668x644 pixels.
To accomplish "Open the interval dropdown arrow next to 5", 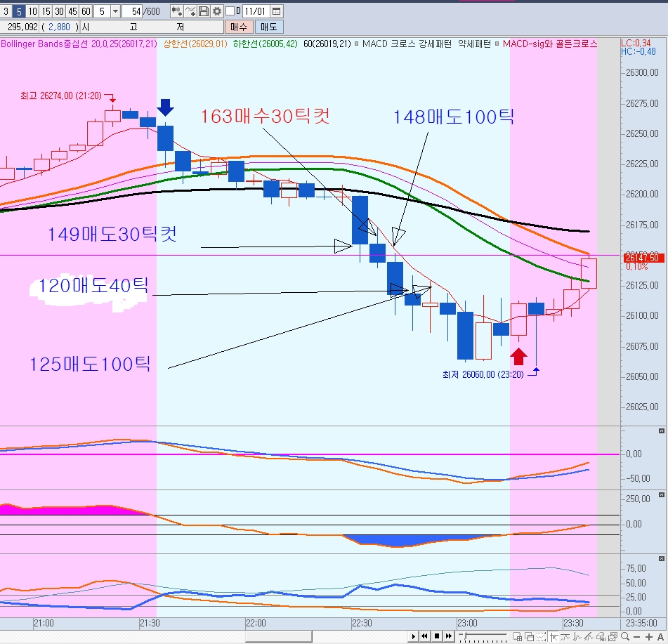I will coord(115,11).
